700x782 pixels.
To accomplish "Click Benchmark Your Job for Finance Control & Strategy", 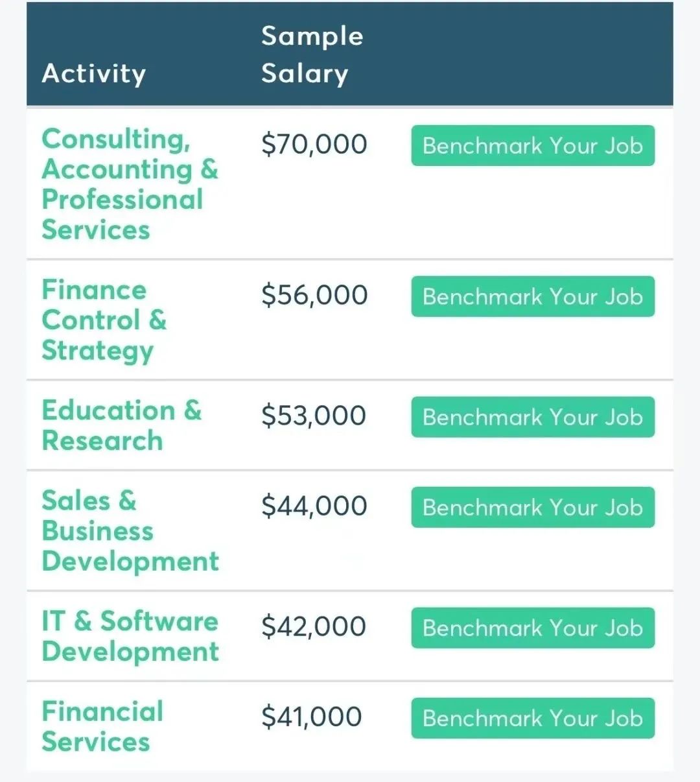I will [x=532, y=297].
